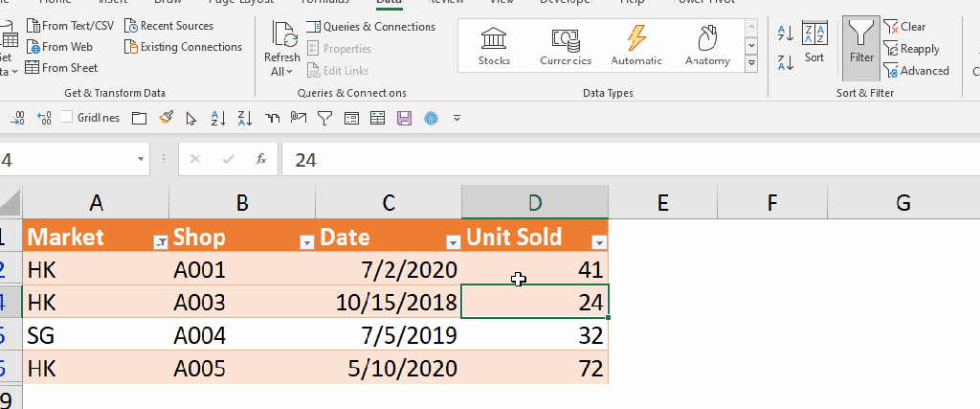Click the format painter brush in quick toolbar
This screenshot has height=409, width=980.
(166, 118)
